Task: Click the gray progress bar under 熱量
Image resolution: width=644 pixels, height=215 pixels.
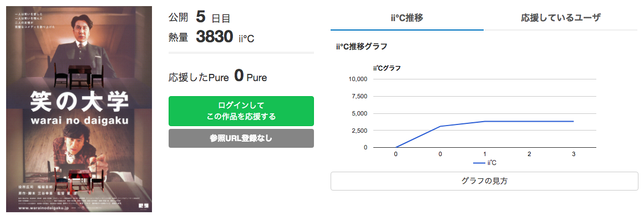Action: pyautogui.click(x=241, y=53)
